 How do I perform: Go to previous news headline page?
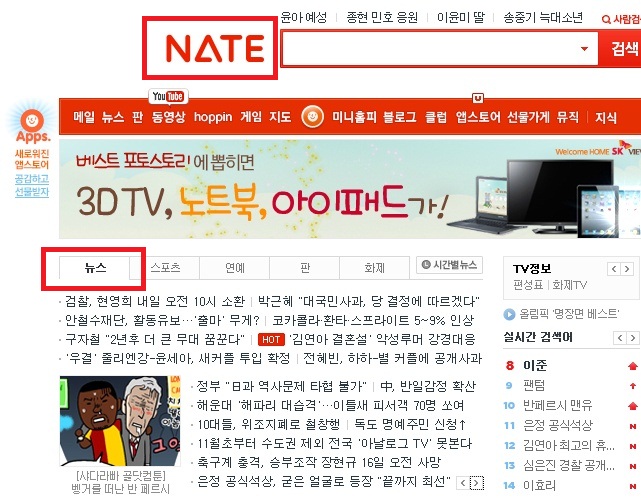coord(462,483)
